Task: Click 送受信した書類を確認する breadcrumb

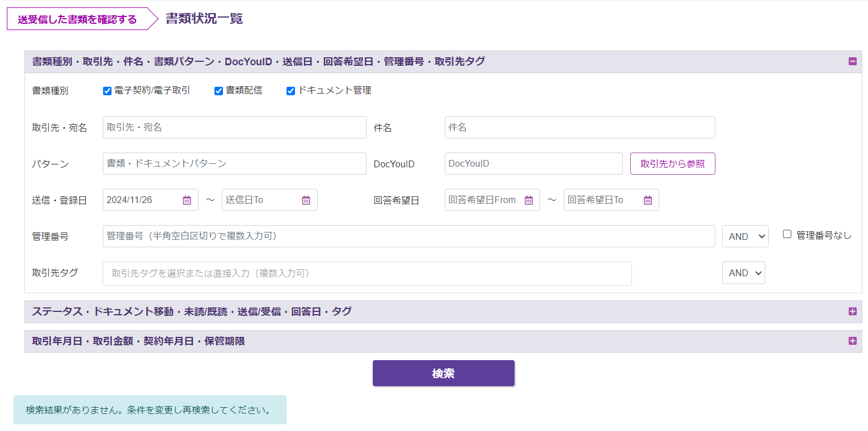Action: coord(77,19)
